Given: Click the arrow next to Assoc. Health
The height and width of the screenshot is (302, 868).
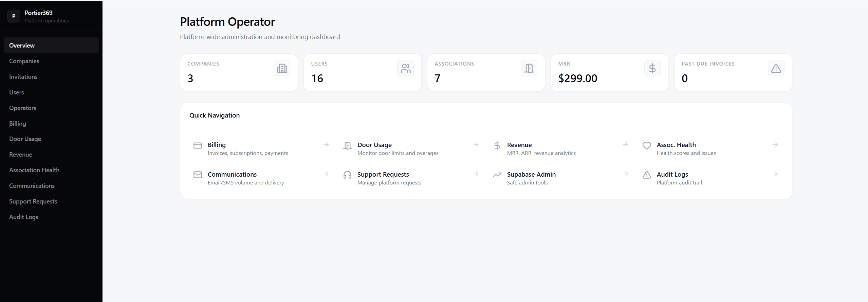Looking at the screenshot, I should click(775, 145).
